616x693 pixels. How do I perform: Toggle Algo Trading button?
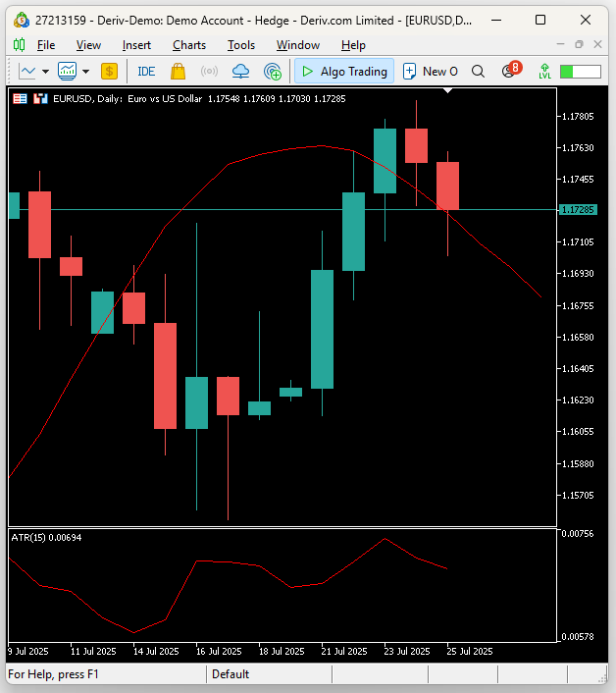344,71
